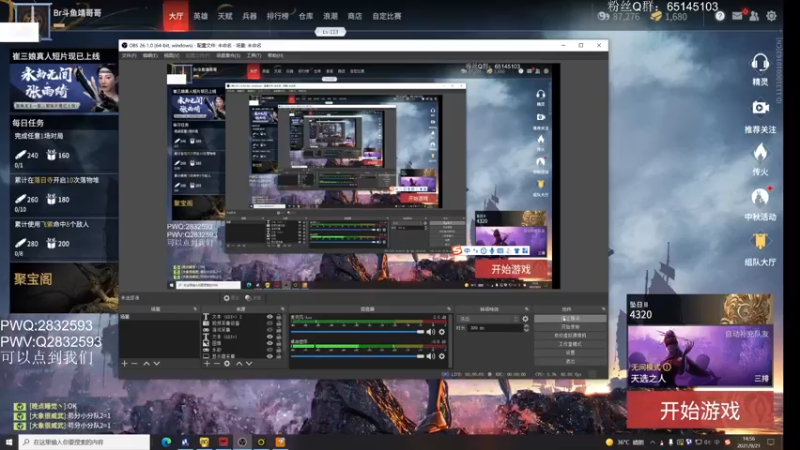Click the 属性 gear button above scenes
The height and width of the screenshot is (450, 800).
click(231, 298)
